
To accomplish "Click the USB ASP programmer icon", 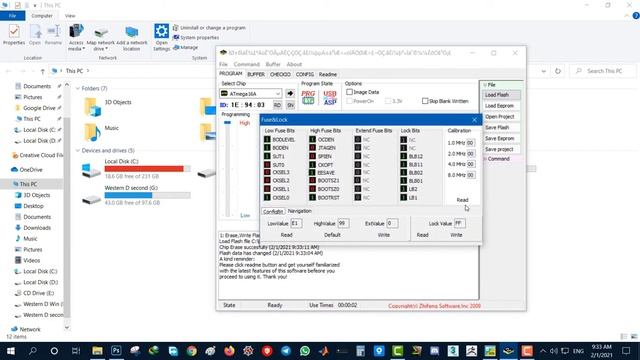I will pyautogui.click(x=330, y=98).
